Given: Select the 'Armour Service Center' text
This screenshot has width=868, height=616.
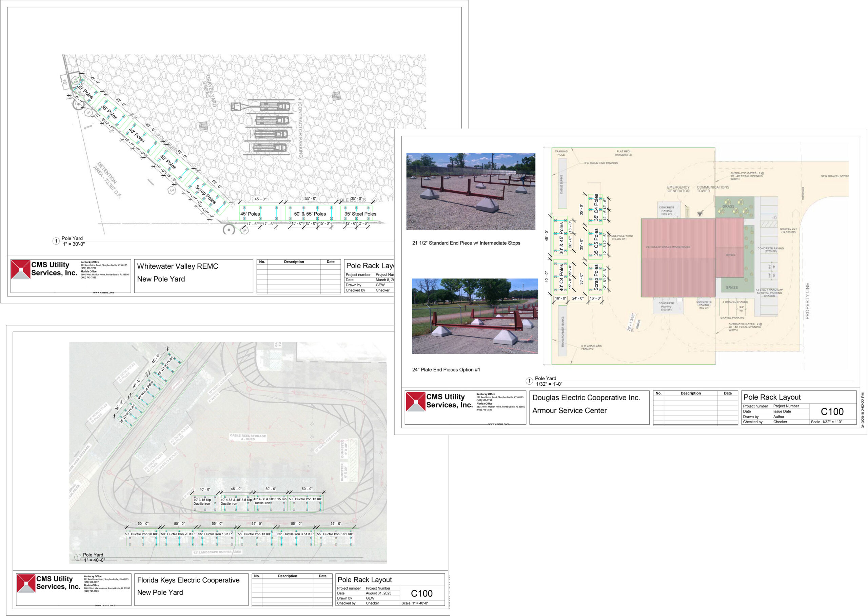Looking at the screenshot, I should (x=569, y=410).
